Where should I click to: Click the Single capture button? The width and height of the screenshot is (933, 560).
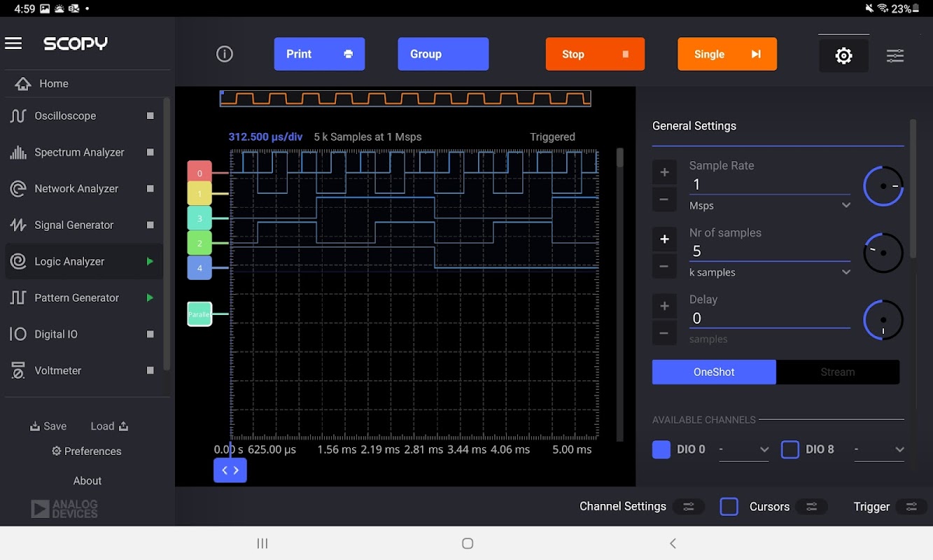[727, 54]
